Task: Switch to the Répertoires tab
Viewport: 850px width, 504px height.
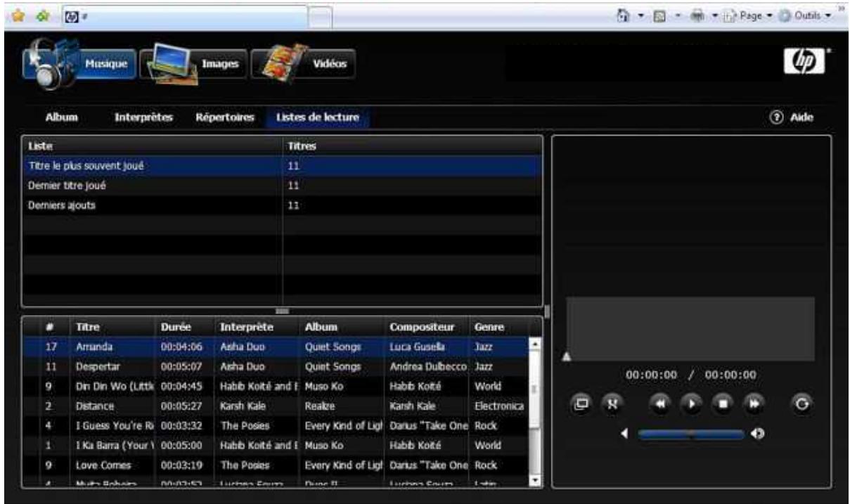Action: click(224, 117)
